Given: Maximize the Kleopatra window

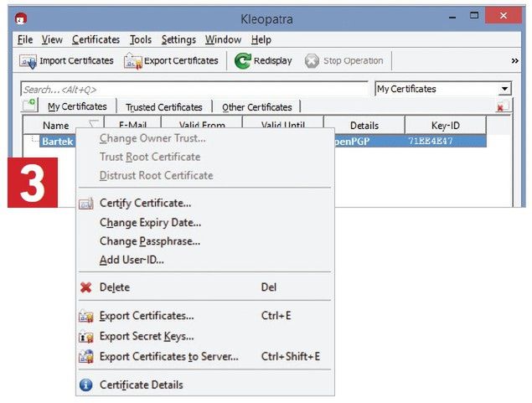Looking at the screenshot, I should pyautogui.click(x=474, y=16).
